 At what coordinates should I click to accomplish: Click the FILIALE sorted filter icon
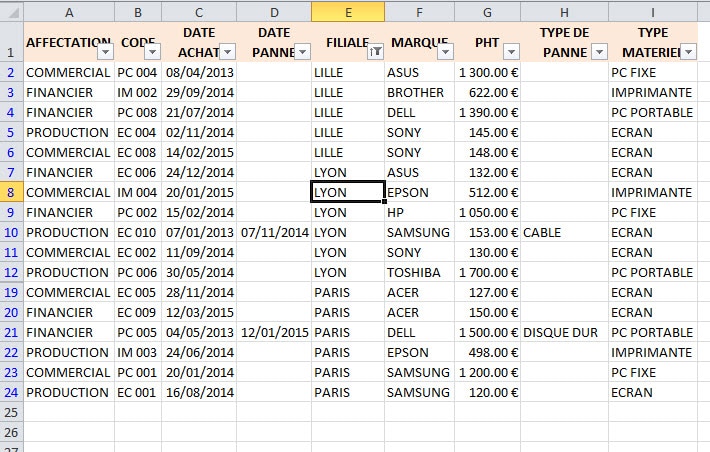pos(376,52)
